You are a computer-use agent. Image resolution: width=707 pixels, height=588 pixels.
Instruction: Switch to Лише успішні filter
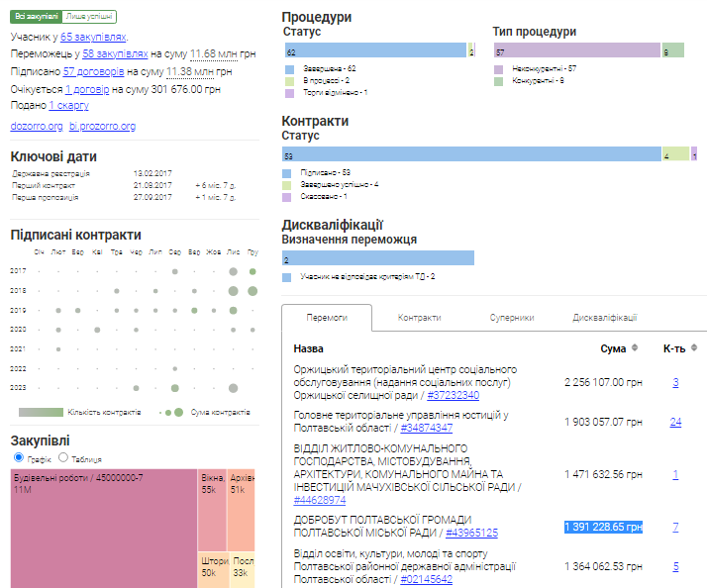point(89,17)
